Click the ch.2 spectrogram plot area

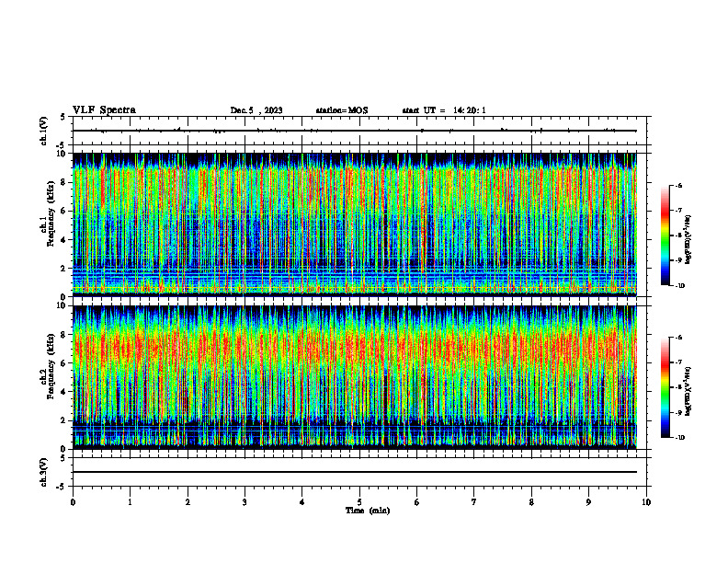pyautogui.click(x=355, y=377)
